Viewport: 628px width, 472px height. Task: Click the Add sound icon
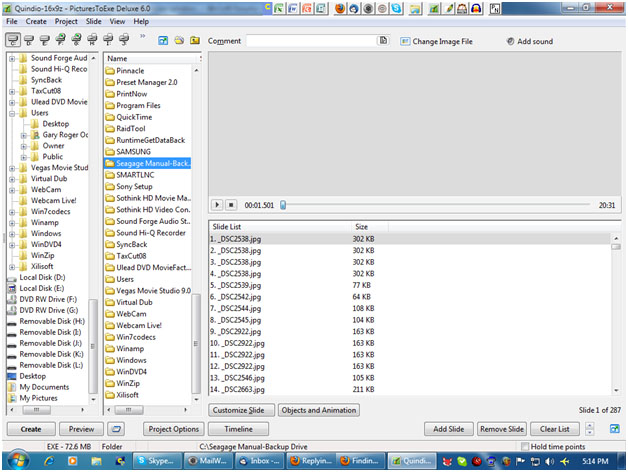pyautogui.click(x=510, y=41)
